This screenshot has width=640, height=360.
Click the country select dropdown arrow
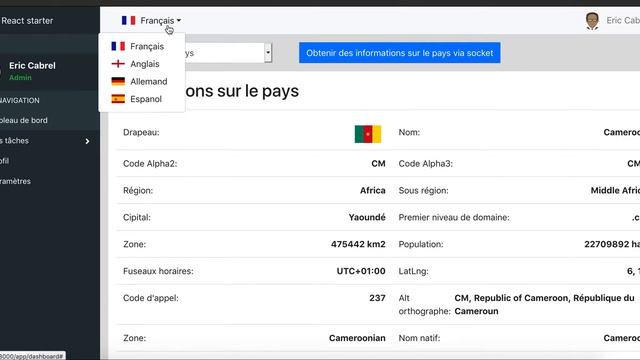click(268, 53)
